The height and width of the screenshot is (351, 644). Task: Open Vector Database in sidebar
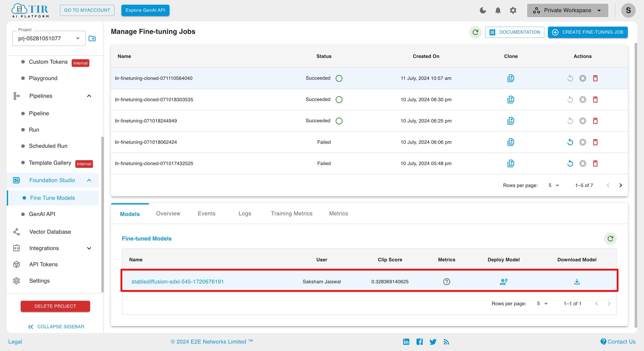coord(50,232)
